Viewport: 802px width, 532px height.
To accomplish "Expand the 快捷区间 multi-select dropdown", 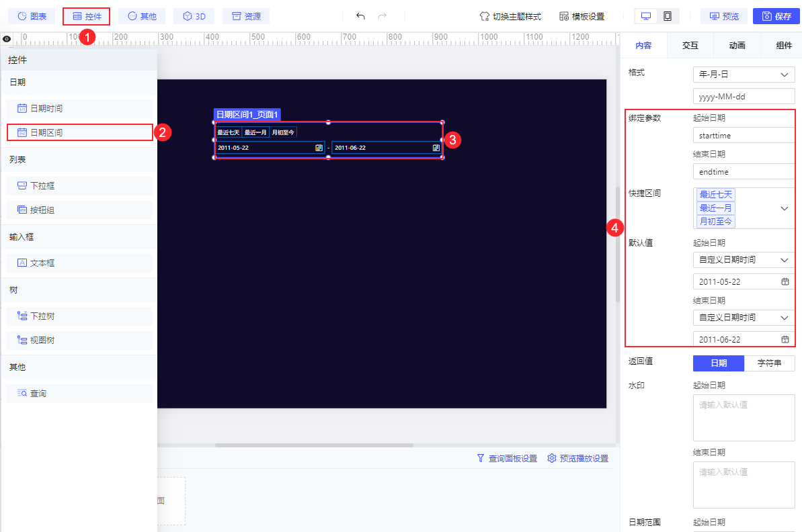I will tap(784, 208).
